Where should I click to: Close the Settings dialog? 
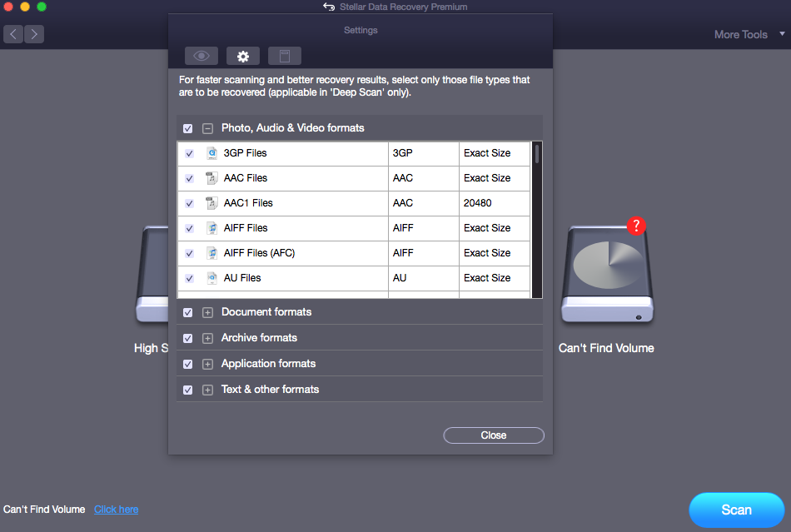click(494, 435)
